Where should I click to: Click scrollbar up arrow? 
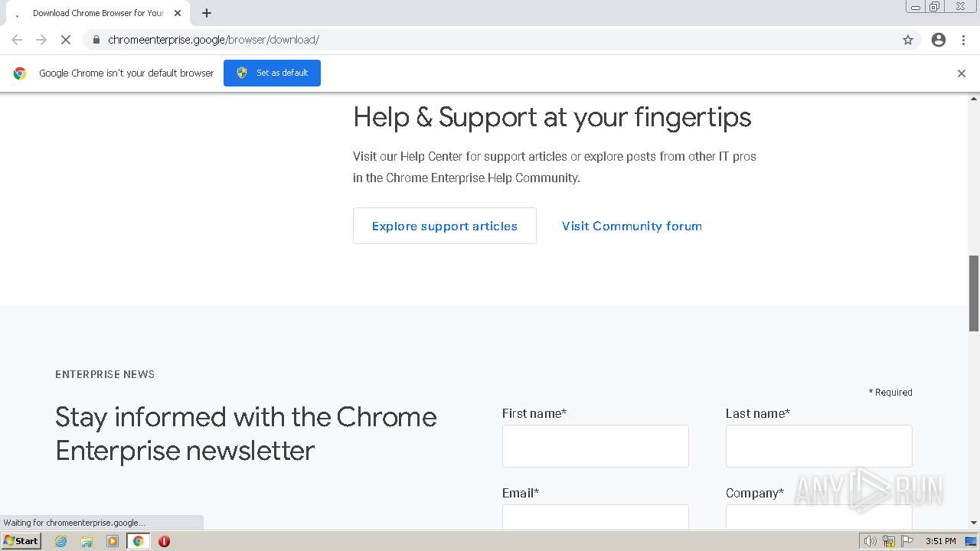[x=974, y=98]
